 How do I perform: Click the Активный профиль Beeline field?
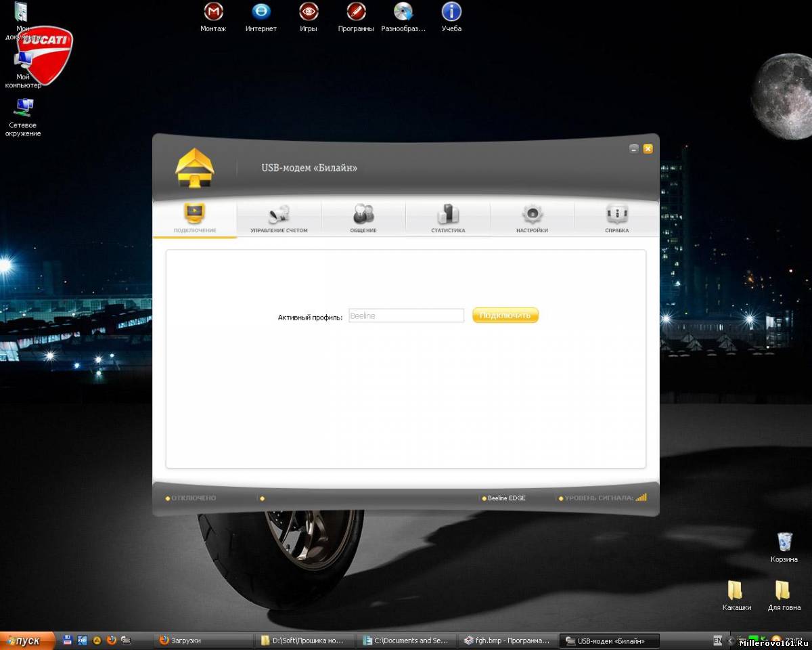[x=406, y=316]
